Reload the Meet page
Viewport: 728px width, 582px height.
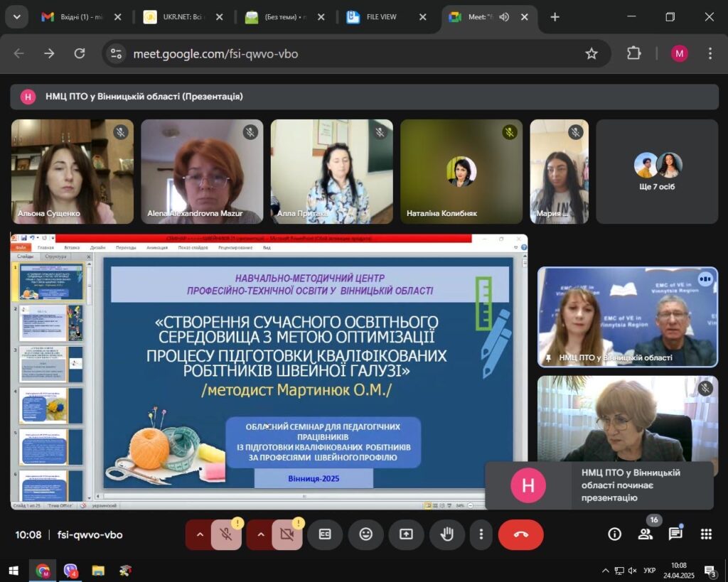coord(80,54)
